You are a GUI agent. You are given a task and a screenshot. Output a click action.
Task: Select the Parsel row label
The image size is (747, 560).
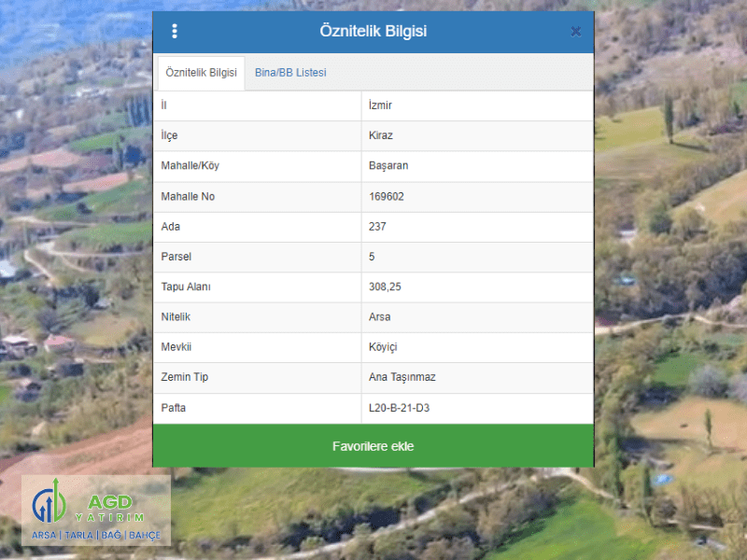coord(176,257)
